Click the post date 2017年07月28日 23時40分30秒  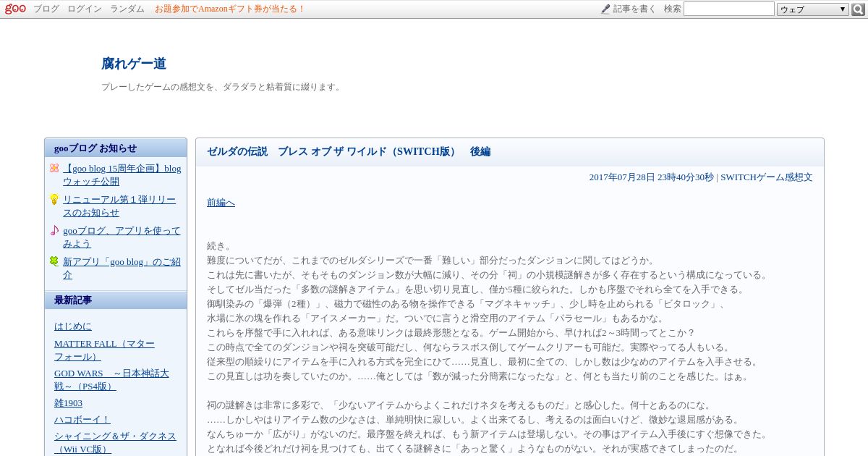tap(651, 177)
